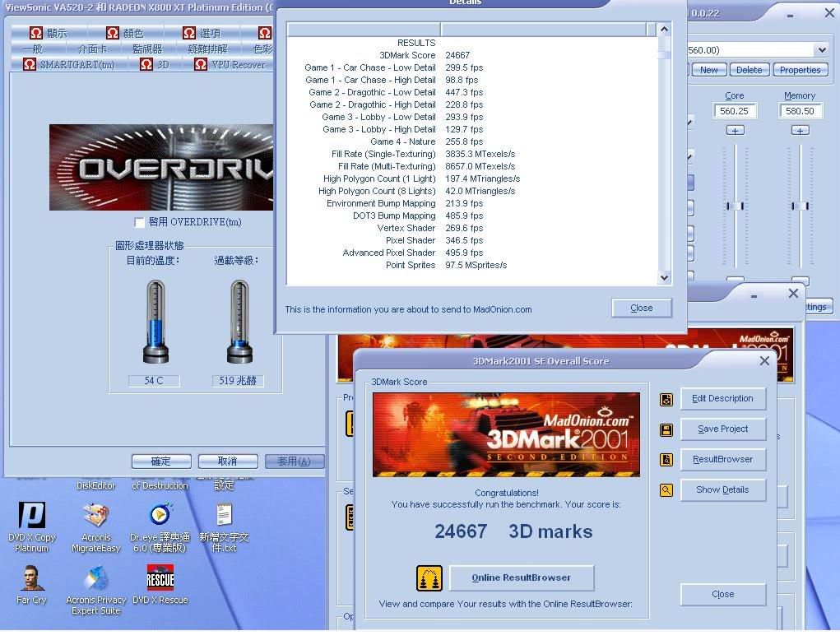Click the Memory clock slider handle
This screenshot has height=640, width=840.
pyautogui.click(x=800, y=206)
